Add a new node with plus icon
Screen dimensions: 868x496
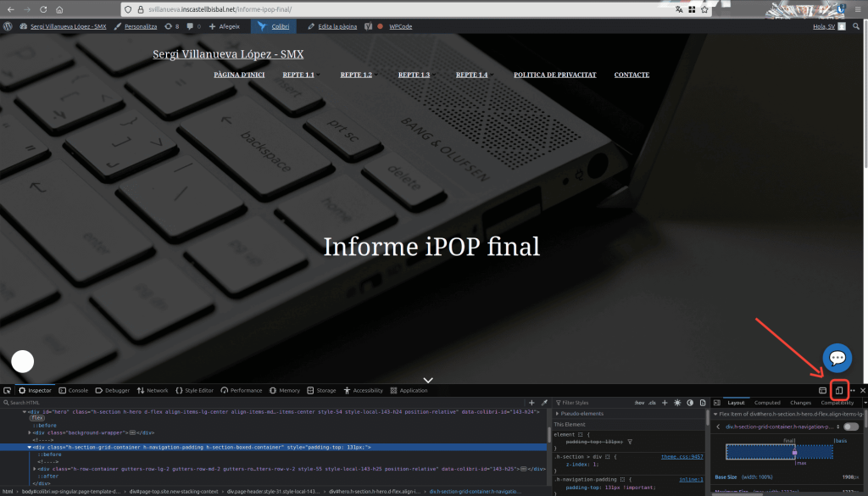[x=531, y=403]
